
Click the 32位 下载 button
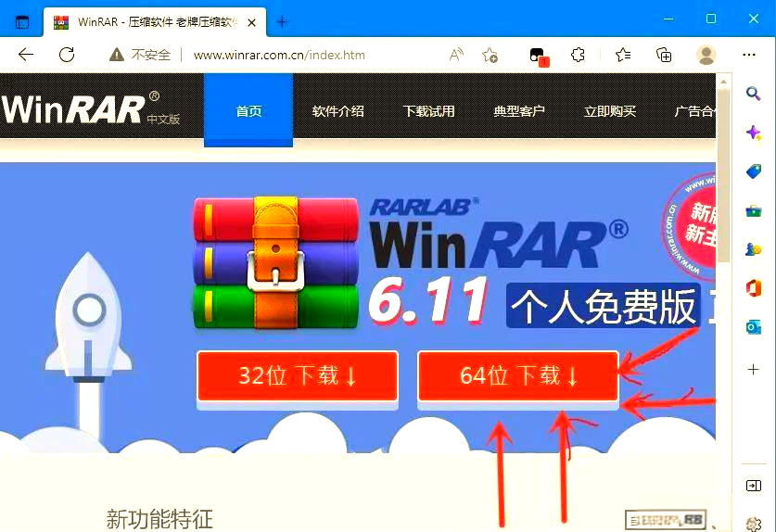click(298, 376)
